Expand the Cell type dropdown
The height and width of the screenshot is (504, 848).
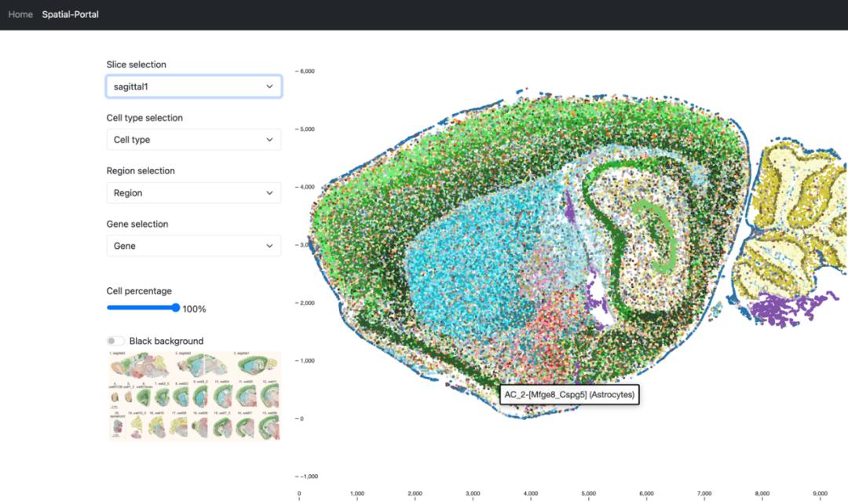pyautogui.click(x=193, y=140)
